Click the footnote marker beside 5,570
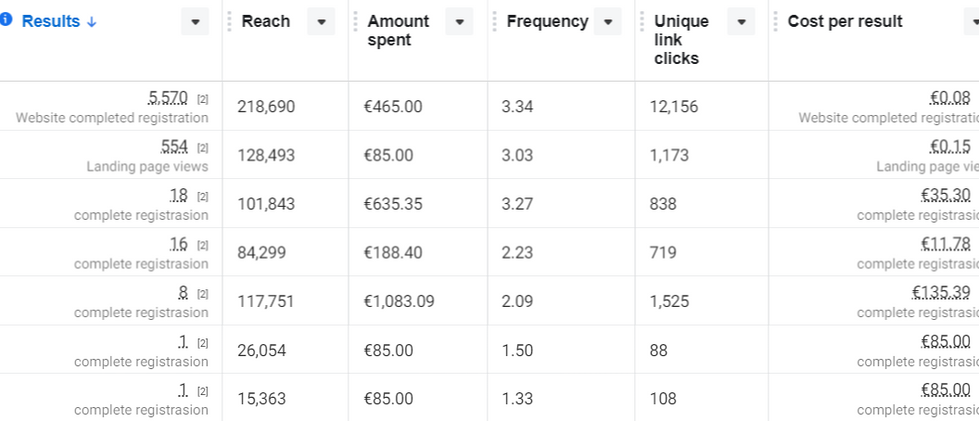979x421 pixels. click(203, 99)
